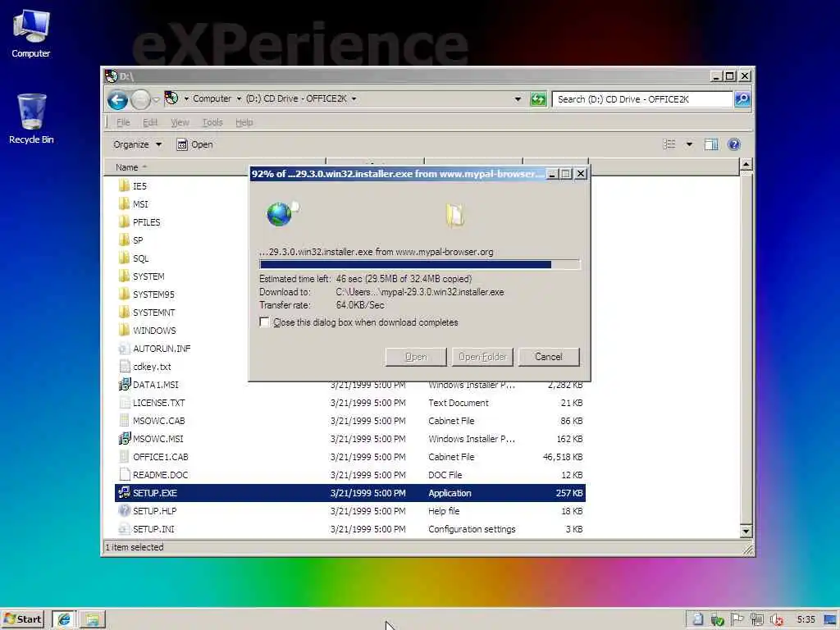
Task: Open the Edit menu
Action: [x=150, y=122]
